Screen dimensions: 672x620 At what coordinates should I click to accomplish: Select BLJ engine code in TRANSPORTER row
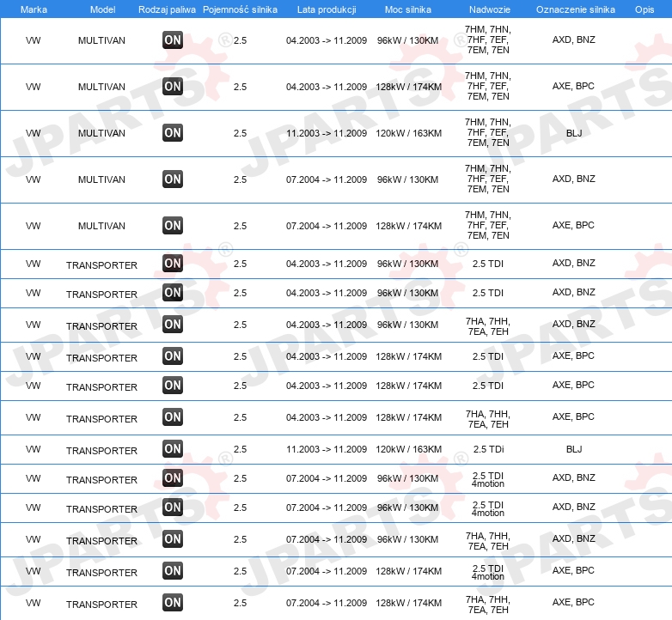click(x=574, y=449)
